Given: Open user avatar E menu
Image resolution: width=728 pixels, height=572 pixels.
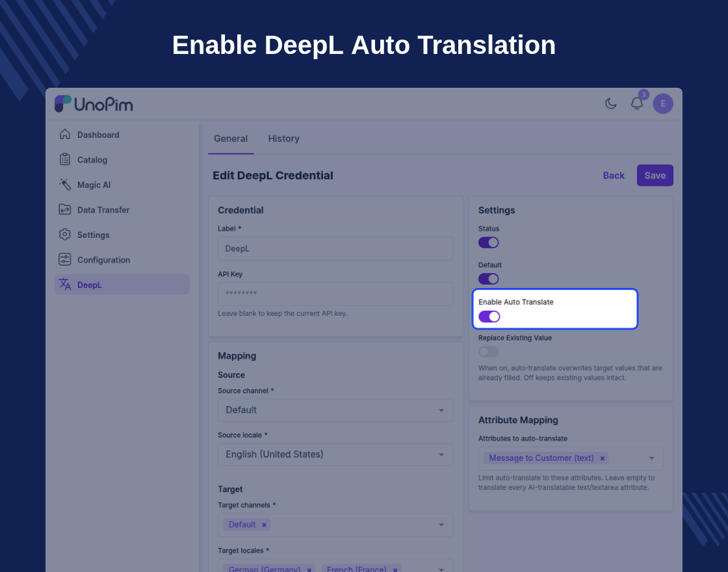Looking at the screenshot, I should click(x=663, y=103).
